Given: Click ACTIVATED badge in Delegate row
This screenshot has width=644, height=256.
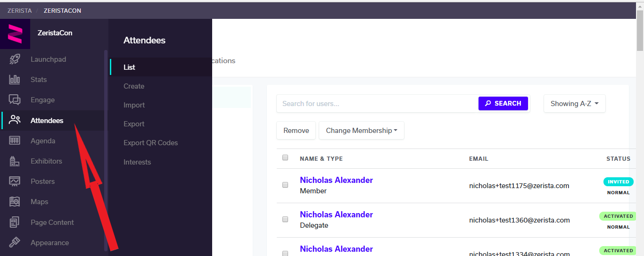Looking at the screenshot, I should (x=619, y=216).
